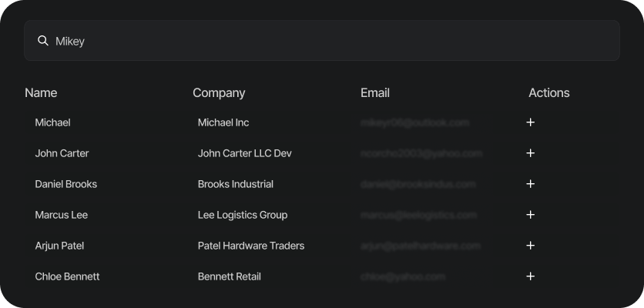Click the plus icon for Arjun Patel
Viewport: 644px width, 308px height.
tap(530, 246)
